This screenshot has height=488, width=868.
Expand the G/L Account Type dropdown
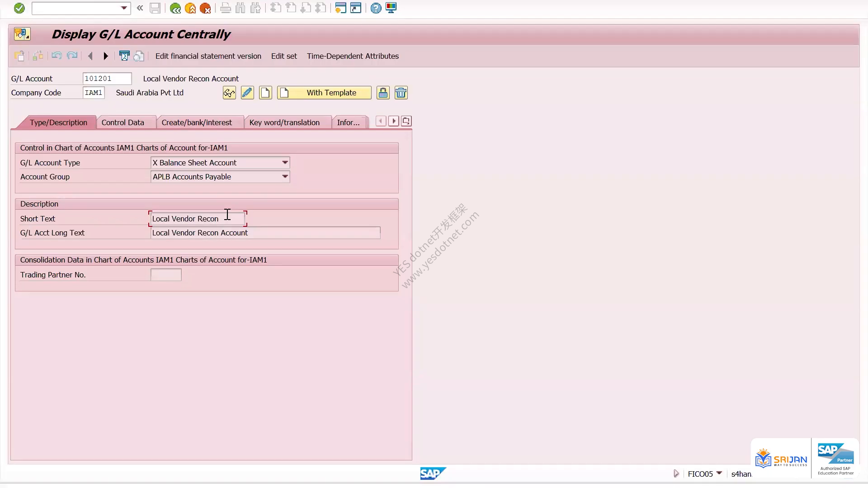click(x=285, y=163)
